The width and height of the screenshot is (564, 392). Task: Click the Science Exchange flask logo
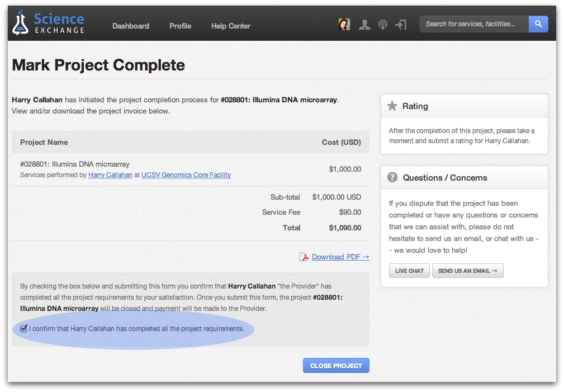tap(21, 23)
